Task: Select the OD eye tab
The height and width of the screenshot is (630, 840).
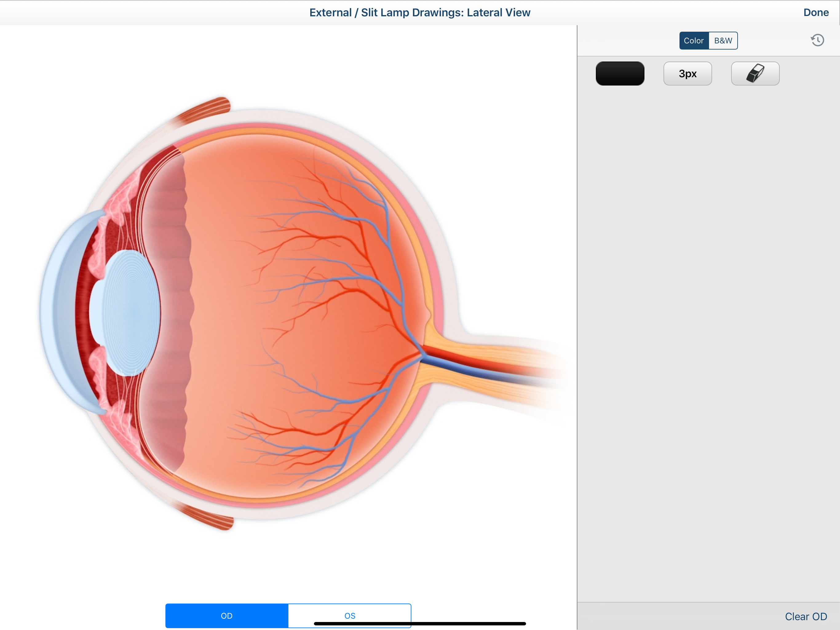Action: (227, 615)
